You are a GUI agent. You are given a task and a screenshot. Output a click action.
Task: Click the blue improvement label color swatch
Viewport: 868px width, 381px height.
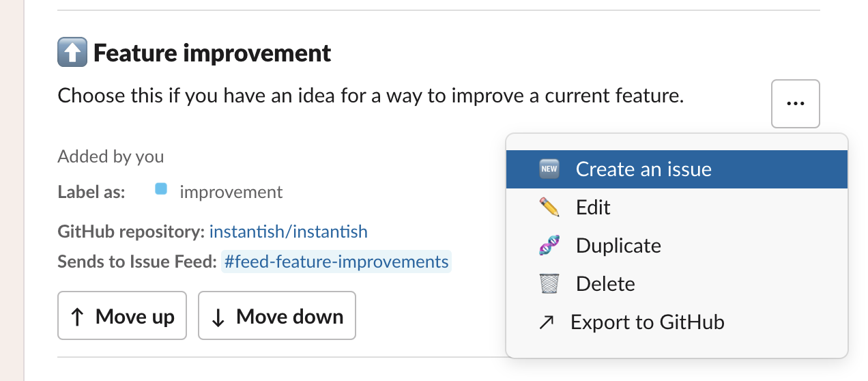pyautogui.click(x=161, y=189)
